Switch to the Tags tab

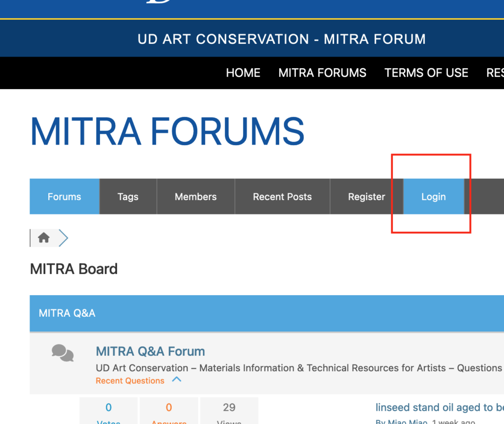pos(128,197)
